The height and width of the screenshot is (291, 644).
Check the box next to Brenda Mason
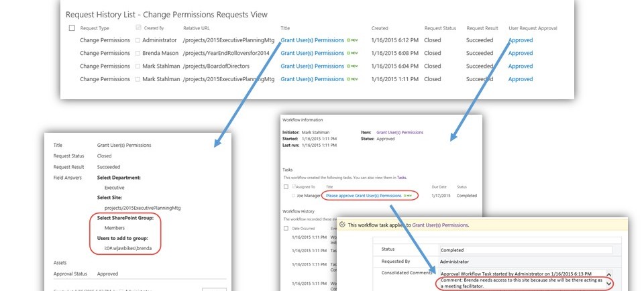point(138,54)
